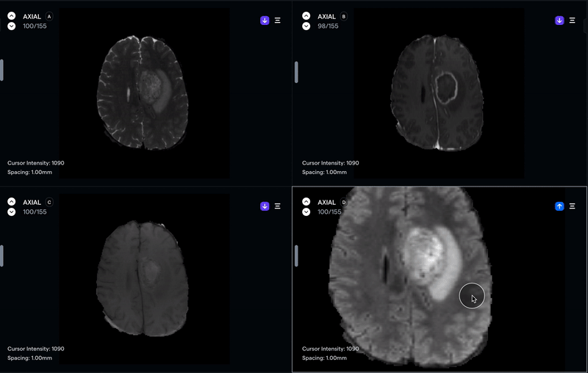The width and height of the screenshot is (588, 373).
Task: Click the purple down-arrow button in viewport C
Action: 265,206
